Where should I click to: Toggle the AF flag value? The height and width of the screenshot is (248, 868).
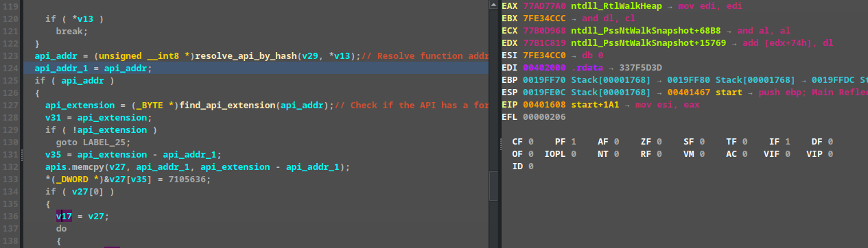coord(617,142)
